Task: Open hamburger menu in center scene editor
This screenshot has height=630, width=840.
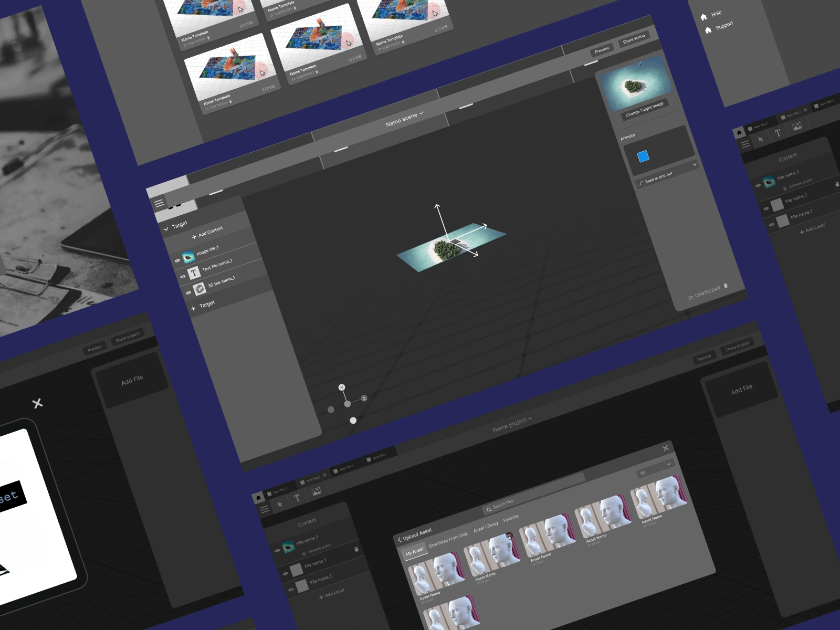Action: click(x=159, y=203)
